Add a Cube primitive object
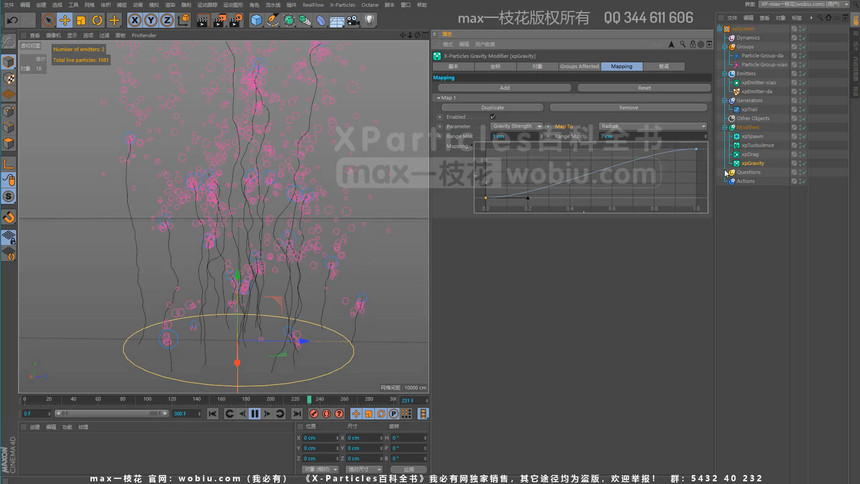860x484 pixels. click(256, 21)
